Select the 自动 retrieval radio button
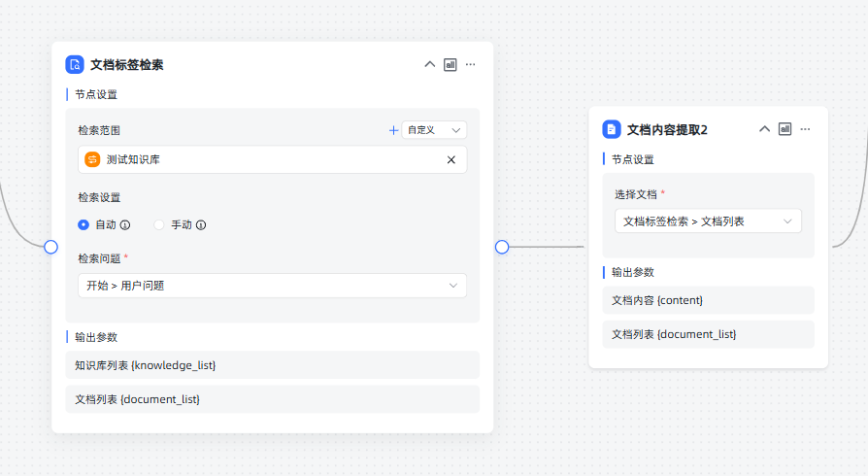Image resolution: width=868 pixels, height=476 pixels. (83, 225)
